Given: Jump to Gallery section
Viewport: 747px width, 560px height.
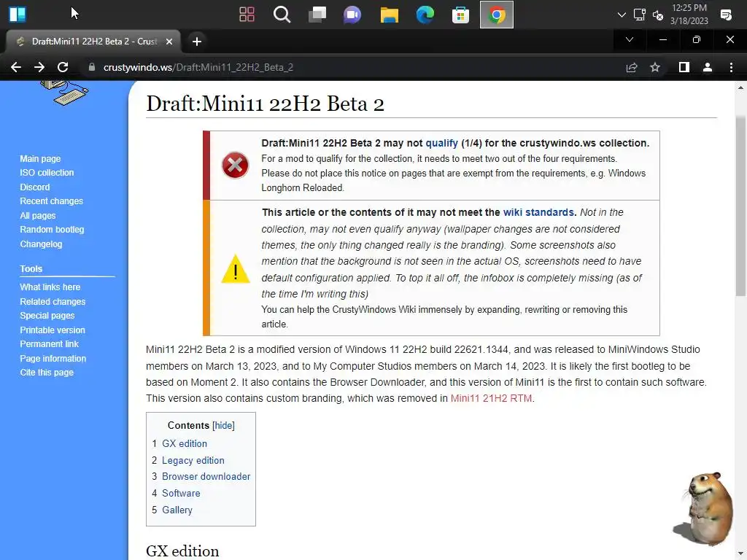Looking at the screenshot, I should click(177, 510).
